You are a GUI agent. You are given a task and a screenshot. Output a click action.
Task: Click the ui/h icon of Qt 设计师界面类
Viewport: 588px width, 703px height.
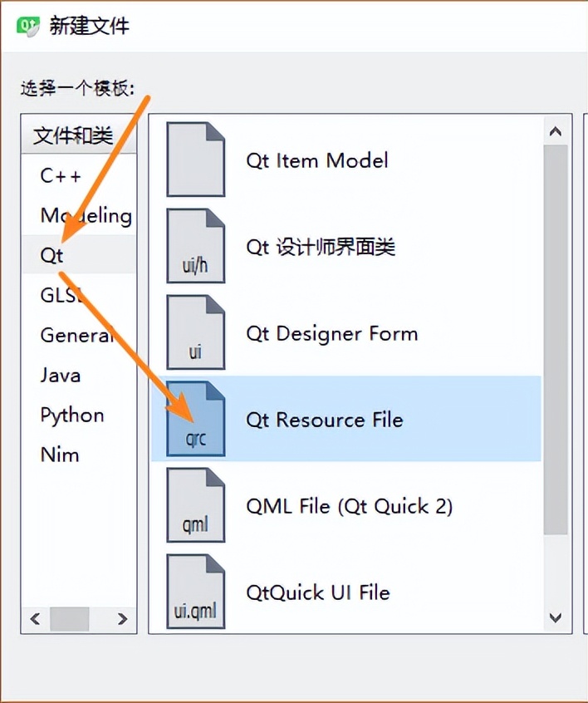[x=195, y=247]
